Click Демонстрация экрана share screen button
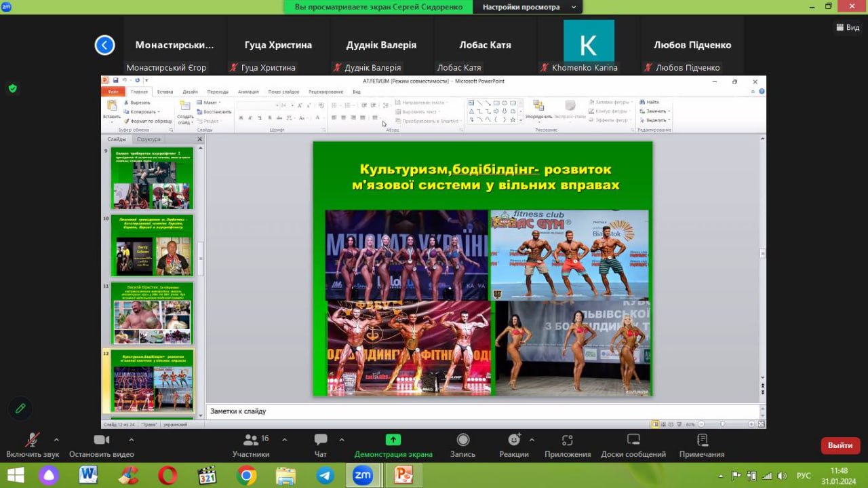The width and height of the screenshot is (868, 488). (393, 445)
